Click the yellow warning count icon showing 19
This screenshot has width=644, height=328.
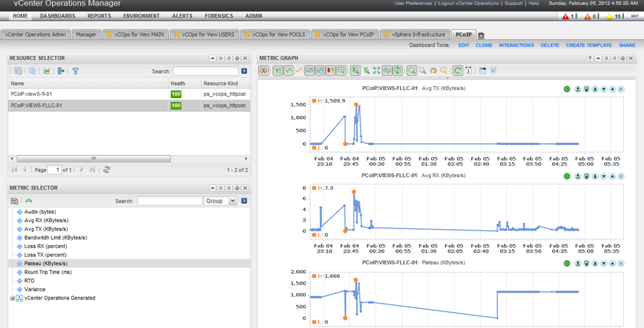point(609,16)
